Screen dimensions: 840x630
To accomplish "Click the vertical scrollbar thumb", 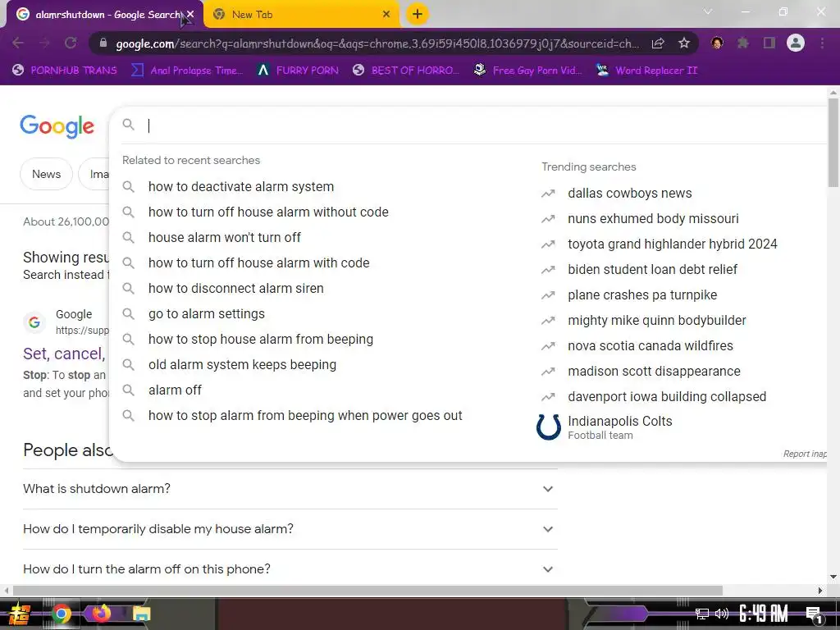I will [833, 143].
